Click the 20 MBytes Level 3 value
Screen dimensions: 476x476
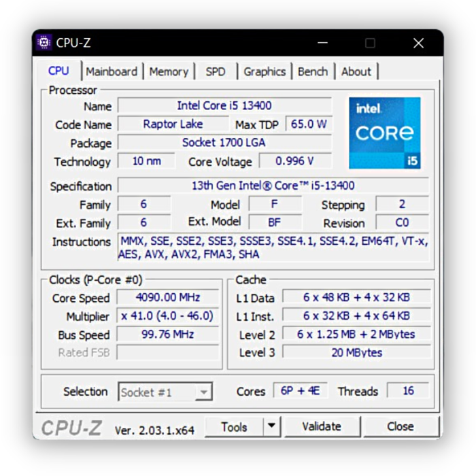(356, 352)
